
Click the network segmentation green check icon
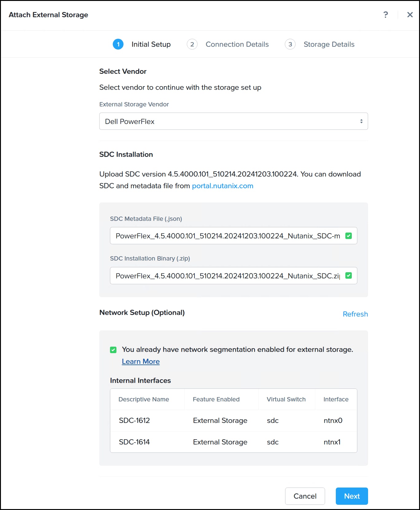[x=113, y=350]
